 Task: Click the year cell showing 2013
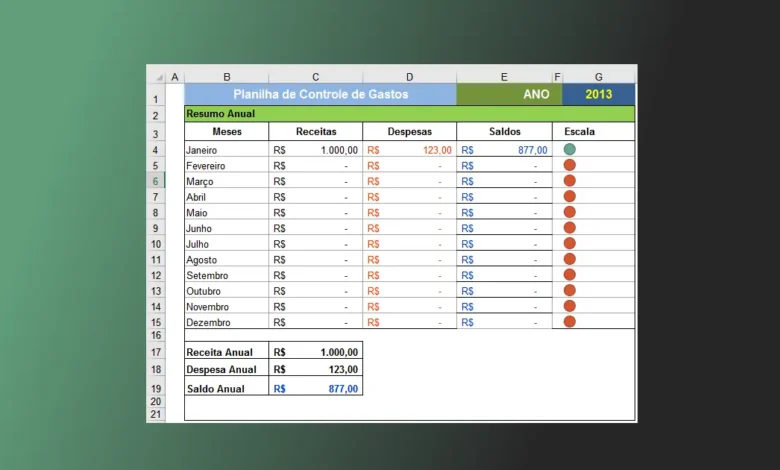click(x=598, y=94)
